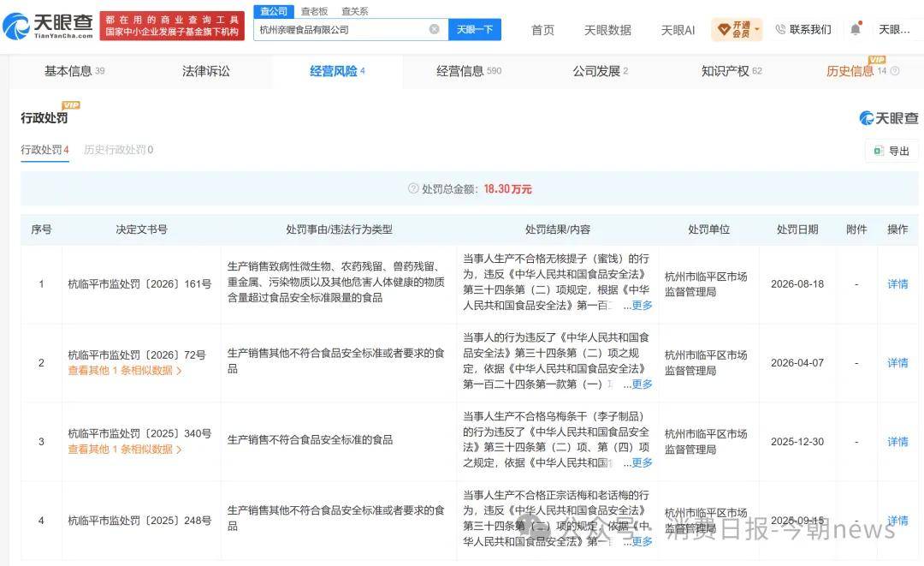Viewport: 924px width, 566px height.
Task: Choose the 查关系 search mode
Action: pos(355,11)
